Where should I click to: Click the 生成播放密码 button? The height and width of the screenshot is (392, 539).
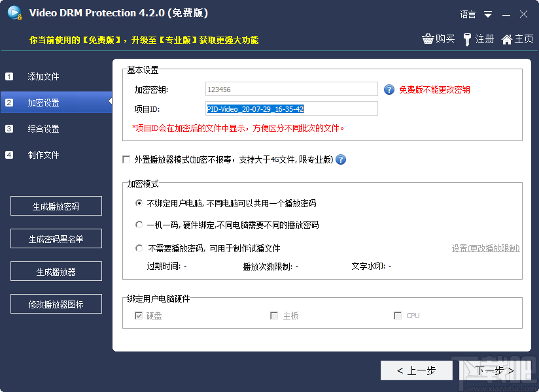pyautogui.click(x=56, y=206)
